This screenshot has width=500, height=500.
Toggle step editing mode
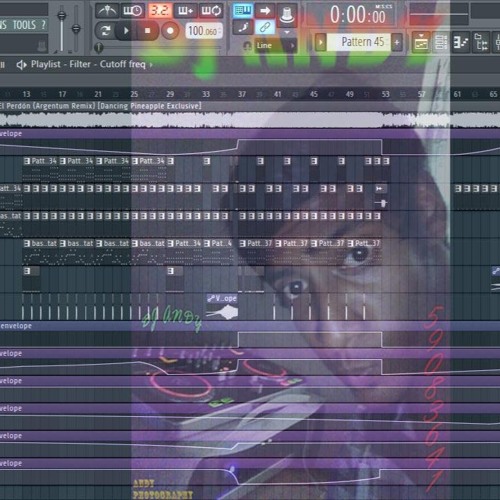pos(243,27)
